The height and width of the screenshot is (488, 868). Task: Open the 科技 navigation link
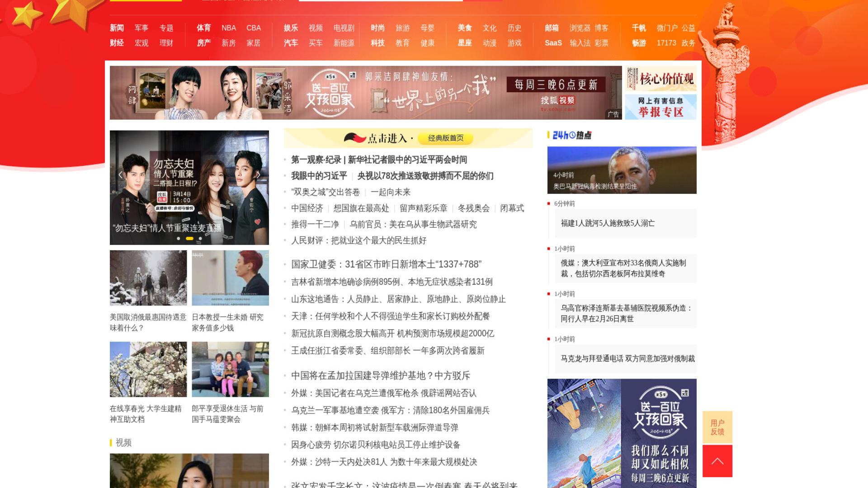pos(378,43)
